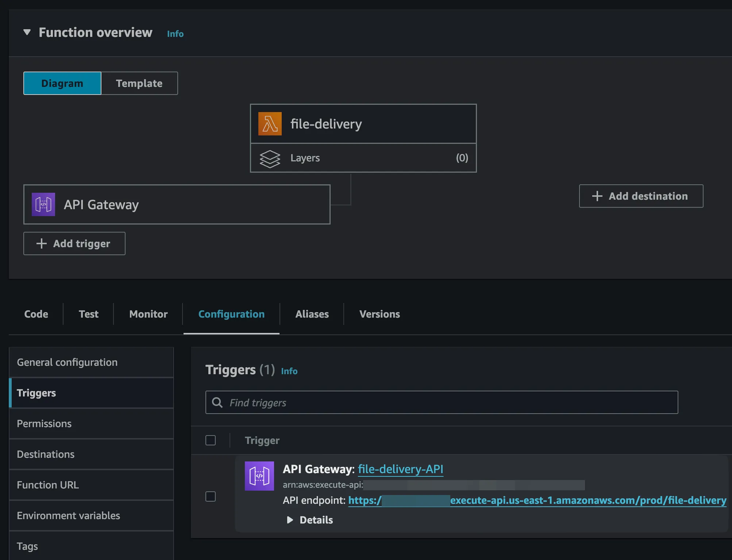Screen dimensions: 732x560
Task: Open the API endpoint URL link
Action: point(537,500)
